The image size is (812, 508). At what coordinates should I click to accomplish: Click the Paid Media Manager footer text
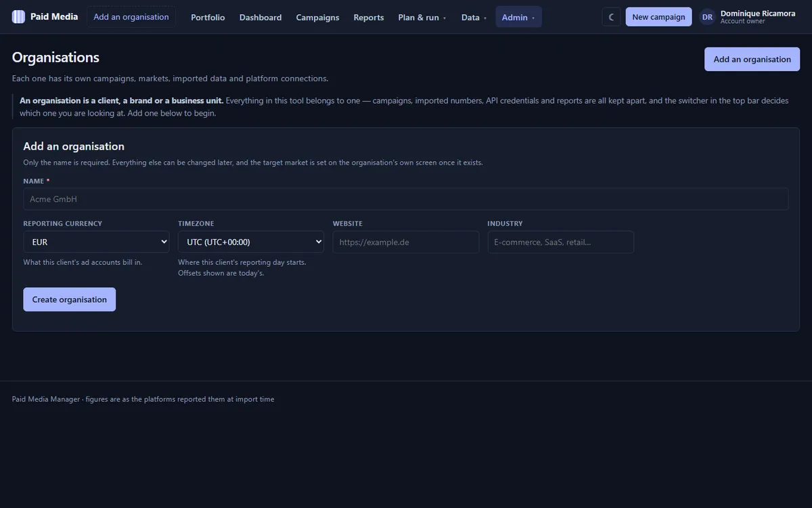pos(143,399)
